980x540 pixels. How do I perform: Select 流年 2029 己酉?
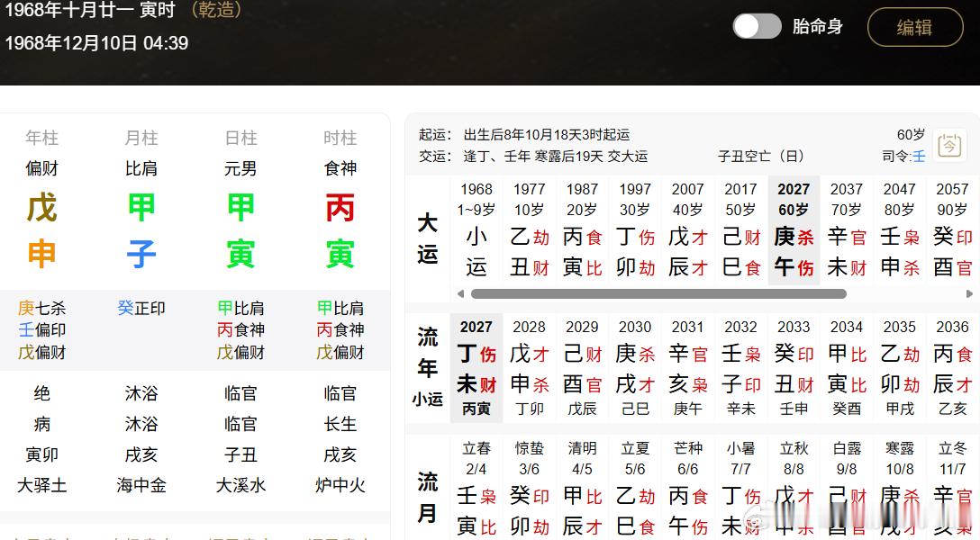pyautogui.click(x=582, y=368)
